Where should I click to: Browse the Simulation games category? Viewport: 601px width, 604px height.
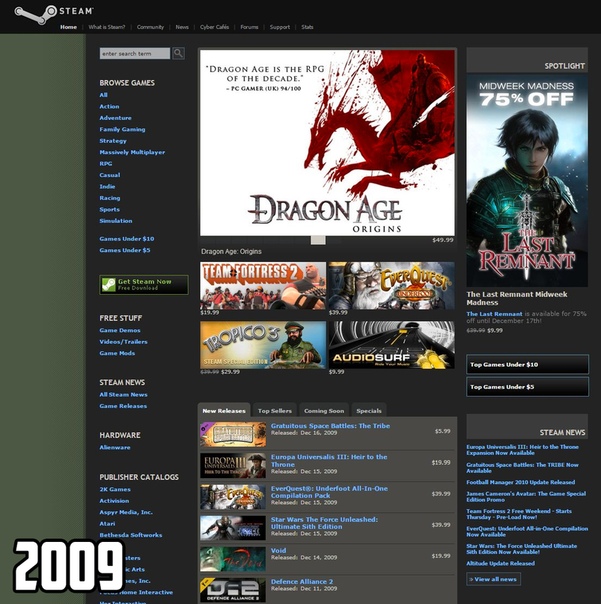(x=116, y=221)
